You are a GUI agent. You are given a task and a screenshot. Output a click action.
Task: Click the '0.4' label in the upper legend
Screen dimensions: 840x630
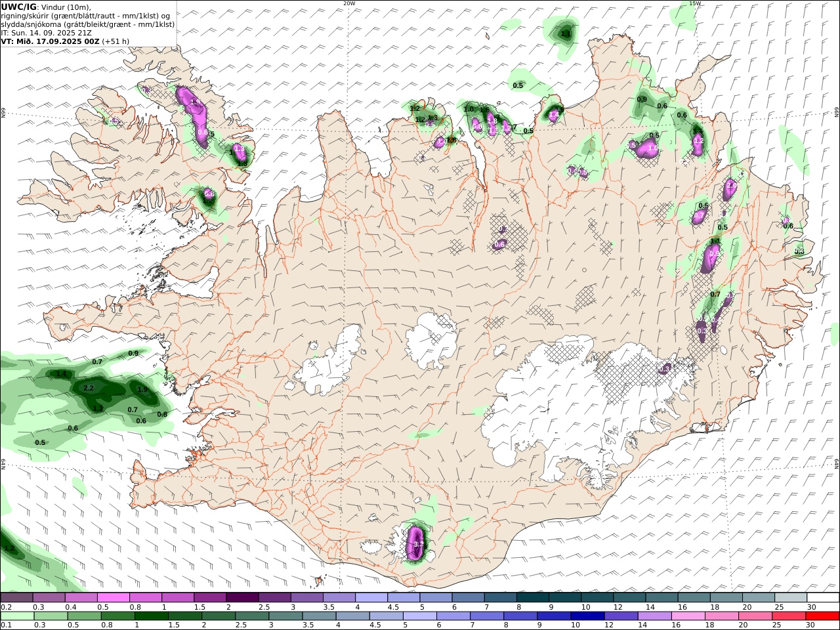(70, 607)
